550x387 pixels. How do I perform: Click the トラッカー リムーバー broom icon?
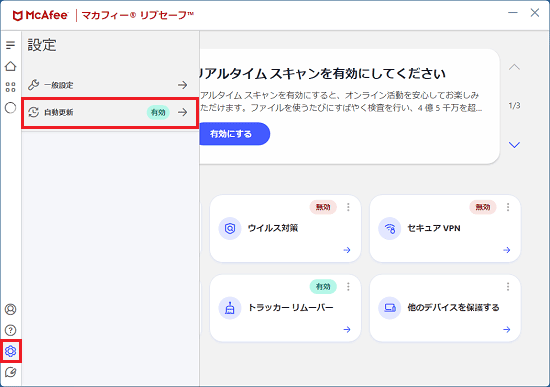(230, 308)
